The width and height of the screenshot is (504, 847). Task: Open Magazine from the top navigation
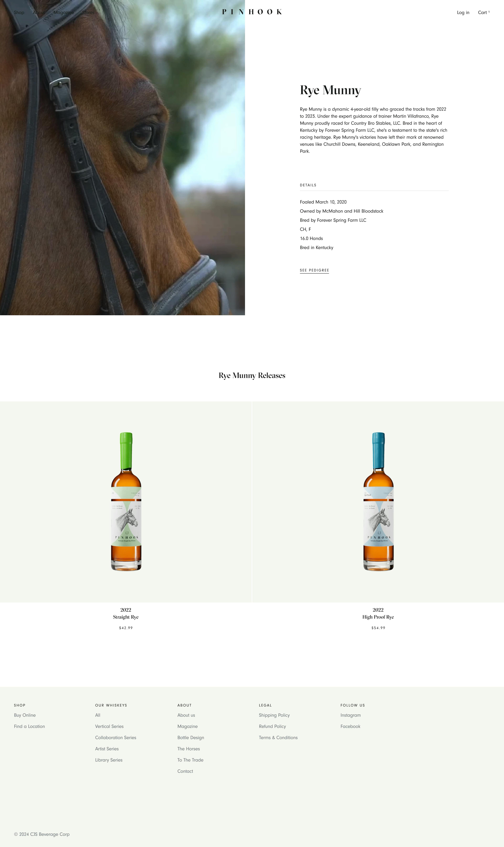(64, 13)
